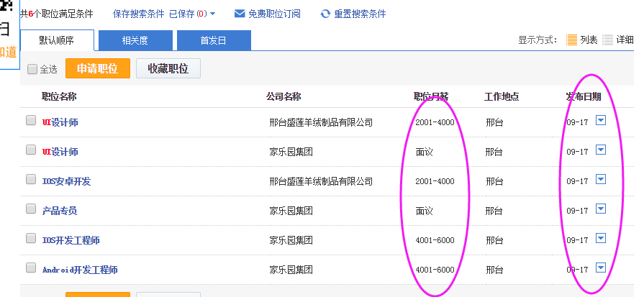Open the IOS开发工程师 job link
The height and width of the screenshot is (297, 644).
71,240
